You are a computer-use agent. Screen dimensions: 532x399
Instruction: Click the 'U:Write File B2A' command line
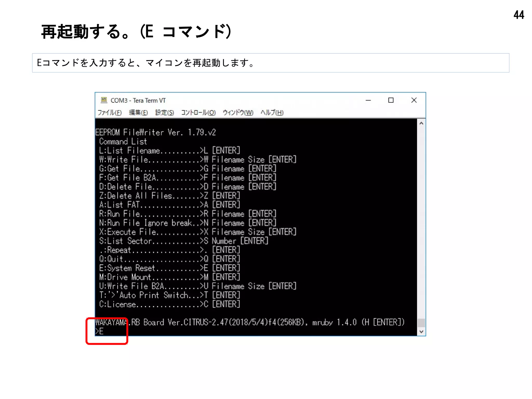pos(198,286)
